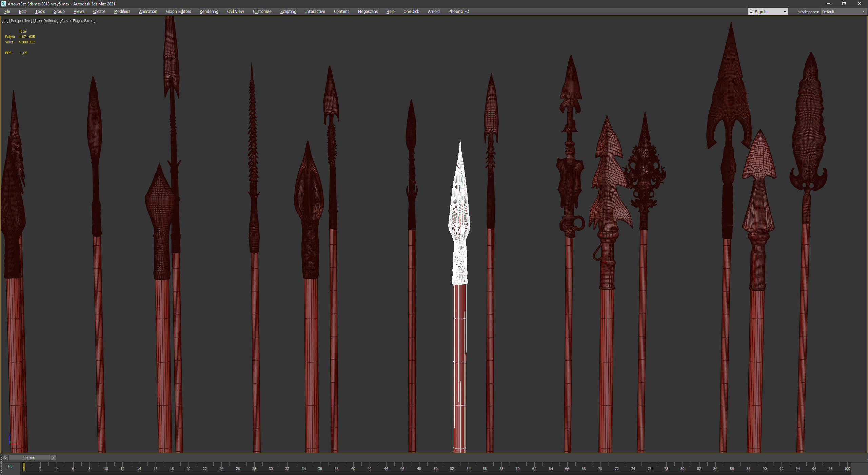The width and height of the screenshot is (868, 475).
Task: Open the Customize menu
Action: tap(262, 12)
